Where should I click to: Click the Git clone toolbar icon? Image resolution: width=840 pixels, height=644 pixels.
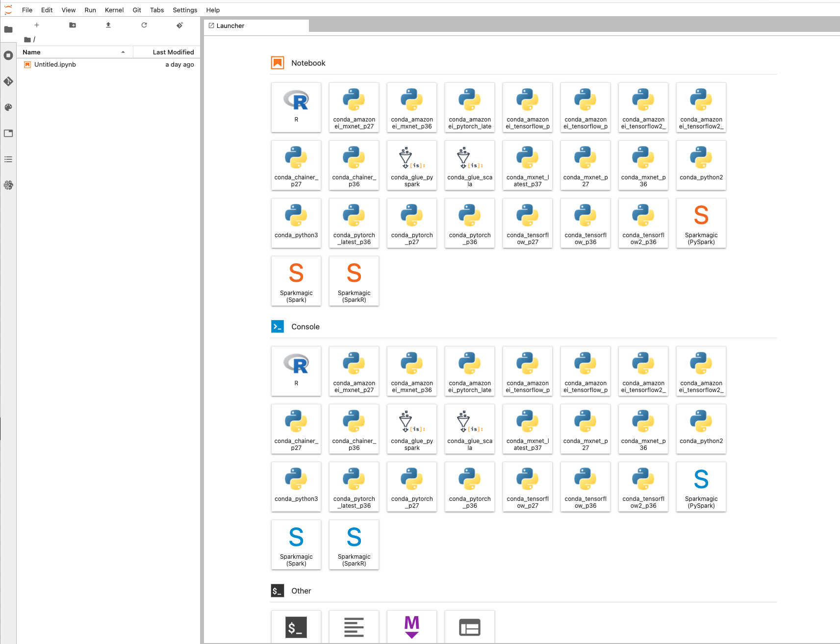tap(180, 25)
